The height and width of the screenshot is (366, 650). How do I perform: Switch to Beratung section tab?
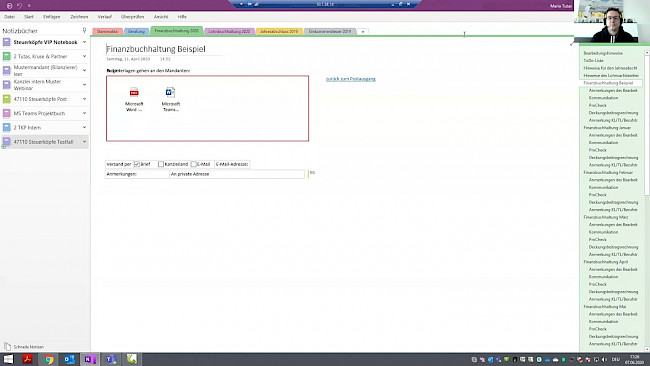(136, 32)
